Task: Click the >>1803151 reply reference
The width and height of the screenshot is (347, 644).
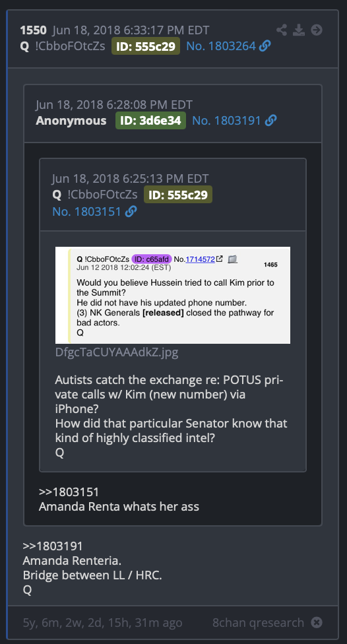Action: pos(69,492)
